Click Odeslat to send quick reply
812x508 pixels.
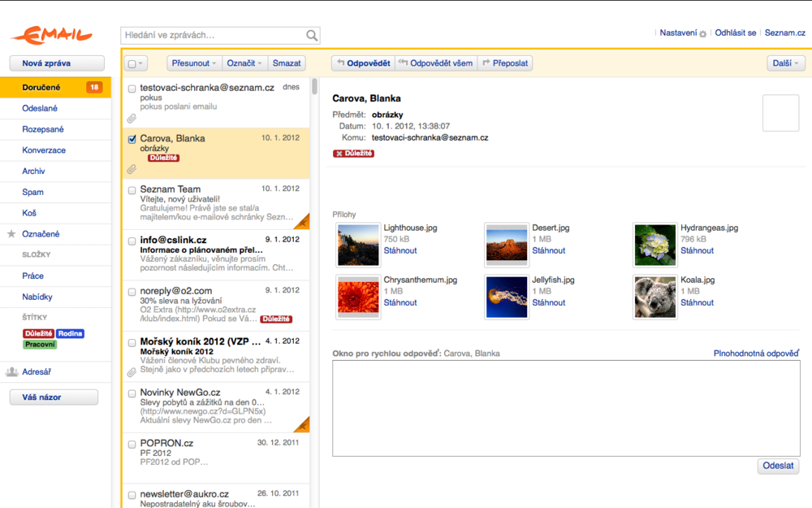[x=778, y=466]
